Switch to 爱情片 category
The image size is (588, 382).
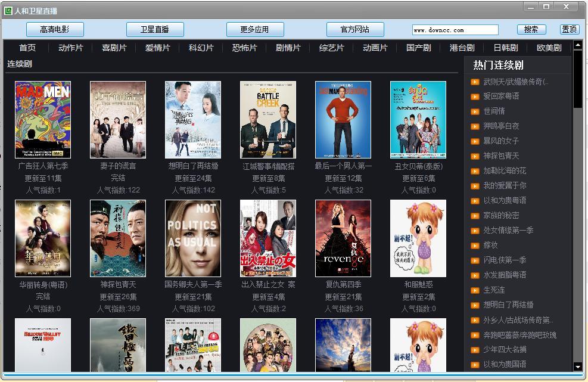(157, 48)
